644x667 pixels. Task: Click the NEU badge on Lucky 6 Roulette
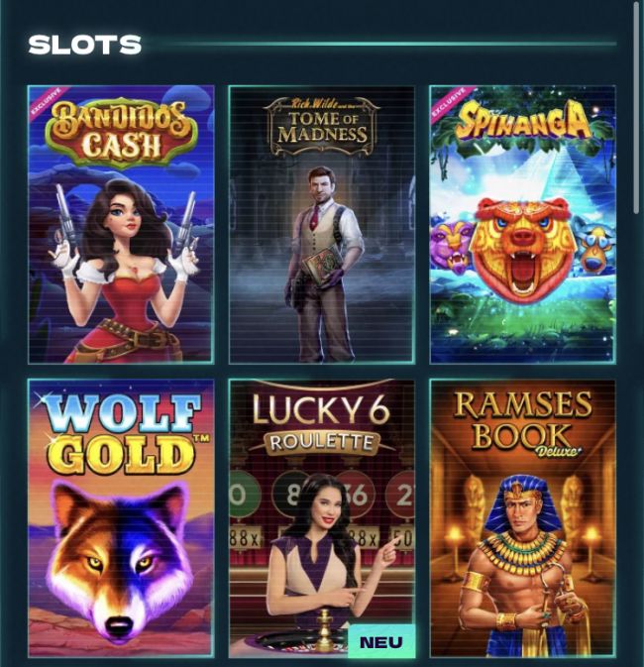[381, 641]
